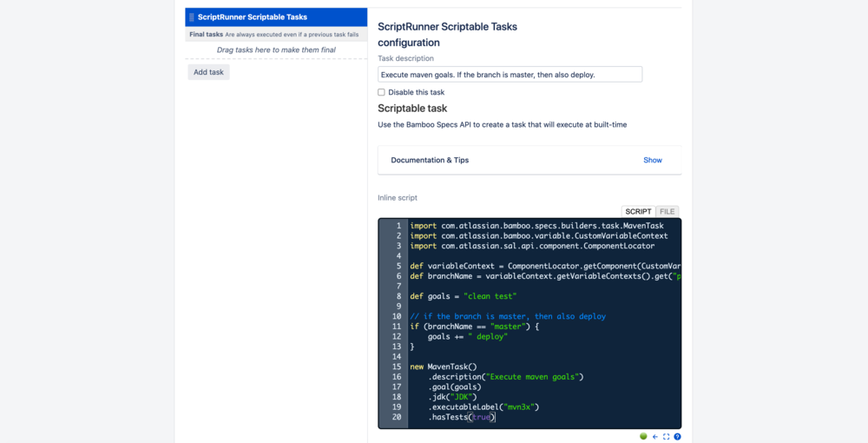Click the Add task button
This screenshot has height=443, width=868.
(208, 72)
